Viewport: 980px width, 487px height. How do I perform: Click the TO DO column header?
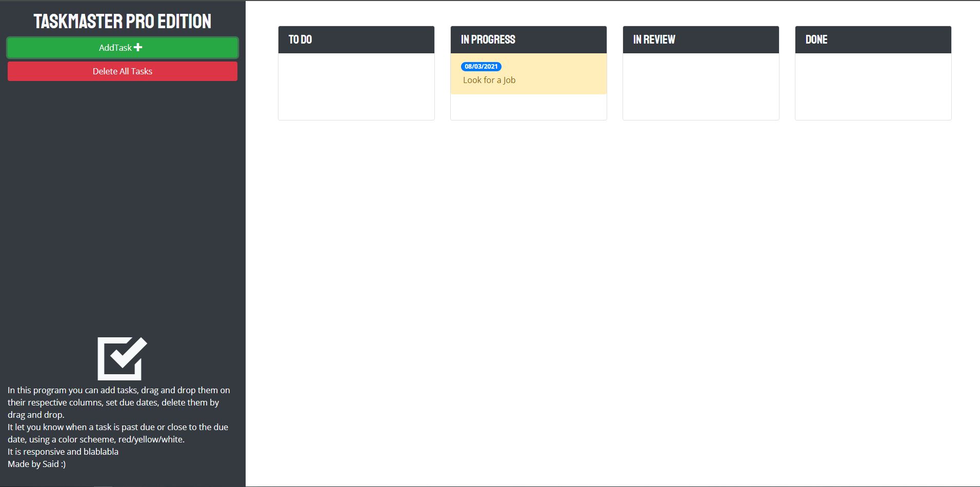pos(356,39)
